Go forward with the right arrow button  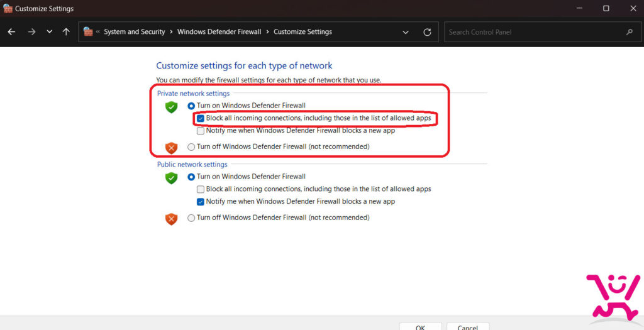[31, 31]
